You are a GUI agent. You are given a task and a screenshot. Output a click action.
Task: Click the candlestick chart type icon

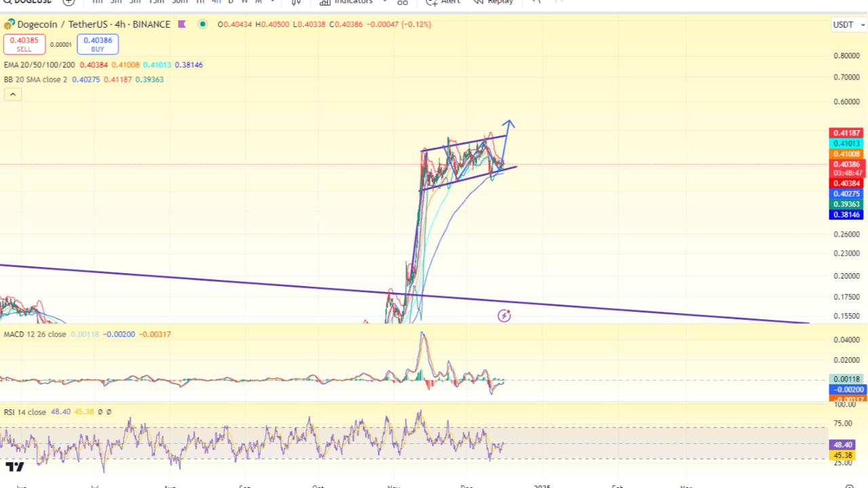[296, 2]
